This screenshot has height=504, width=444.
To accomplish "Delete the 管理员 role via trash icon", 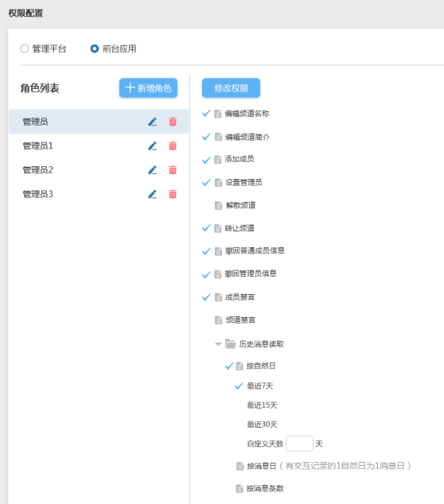I will 173,122.
